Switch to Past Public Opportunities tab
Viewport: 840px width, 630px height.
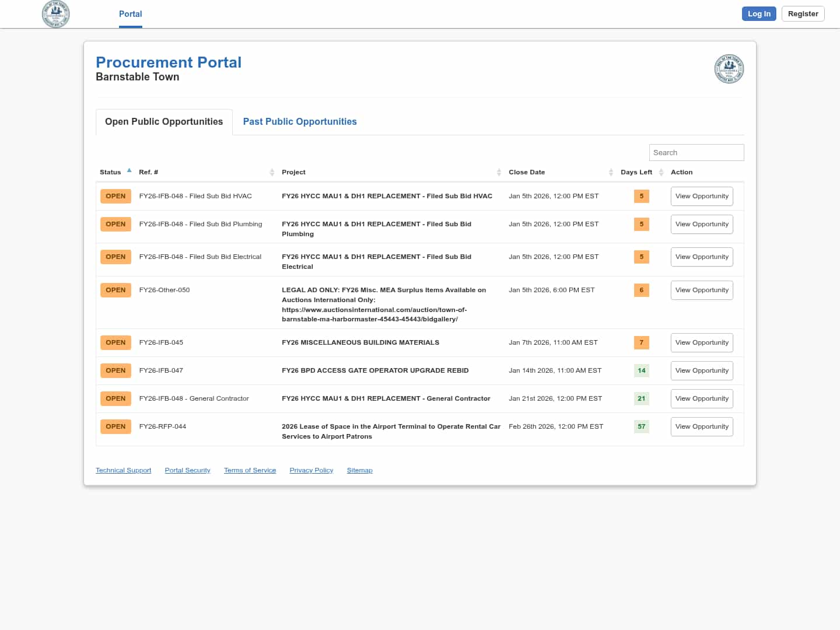coord(299,121)
